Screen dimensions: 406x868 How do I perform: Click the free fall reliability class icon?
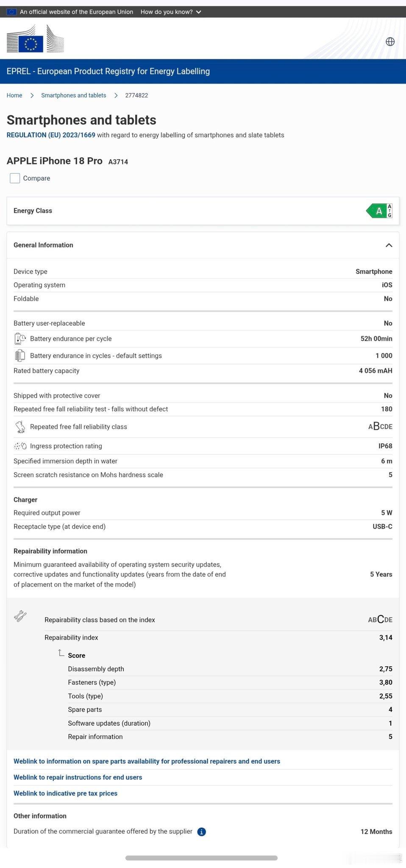point(20,427)
